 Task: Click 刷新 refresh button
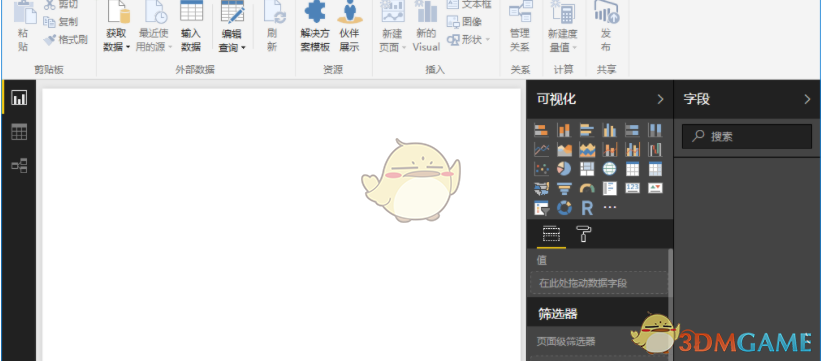pyautogui.click(x=272, y=26)
